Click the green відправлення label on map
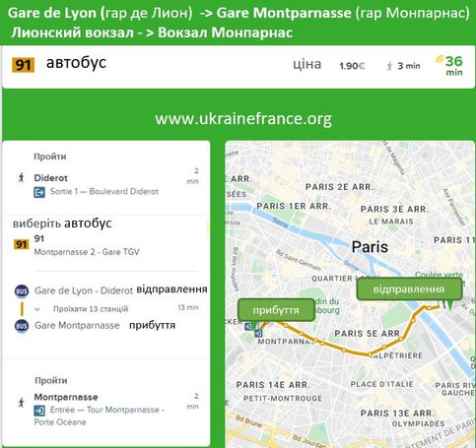476x448 pixels. 409,289
